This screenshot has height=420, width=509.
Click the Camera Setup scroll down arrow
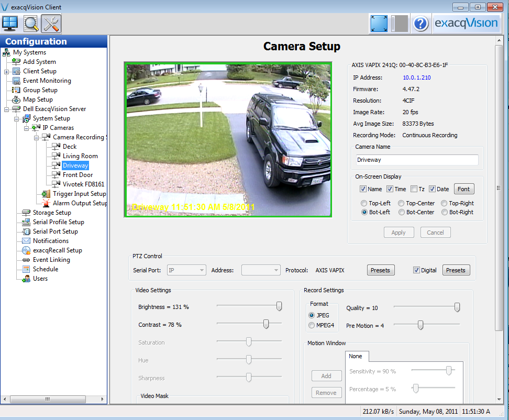(x=499, y=400)
